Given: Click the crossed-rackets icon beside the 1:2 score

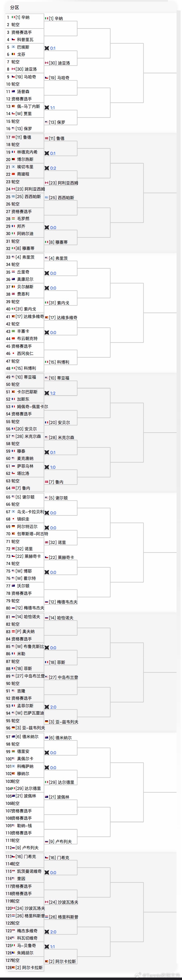Looking at the screenshot, I should pos(47,393).
